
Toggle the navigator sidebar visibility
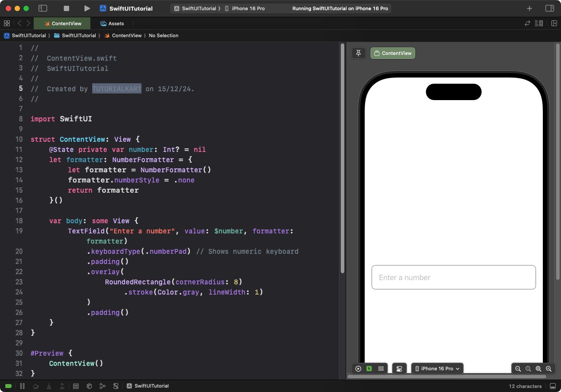coord(43,8)
